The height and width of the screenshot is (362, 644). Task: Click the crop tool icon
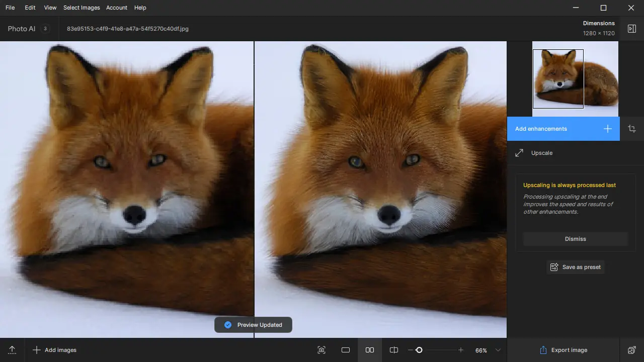tap(632, 129)
